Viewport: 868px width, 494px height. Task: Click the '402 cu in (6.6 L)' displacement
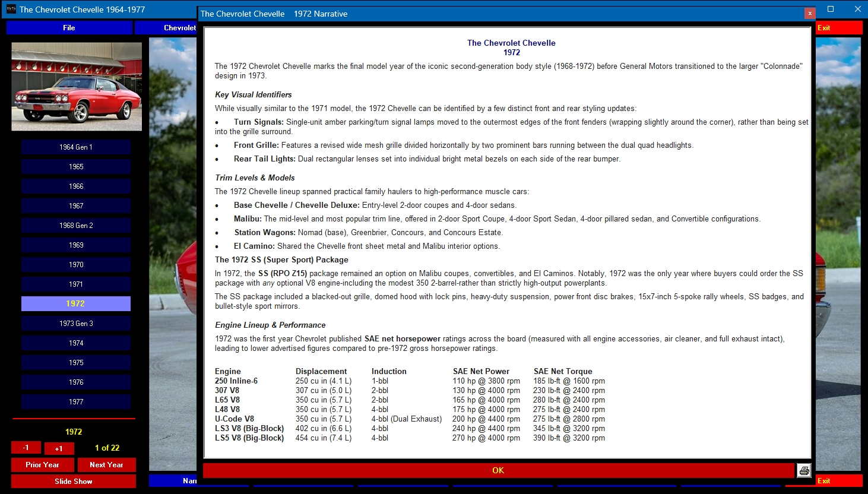(x=324, y=428)
